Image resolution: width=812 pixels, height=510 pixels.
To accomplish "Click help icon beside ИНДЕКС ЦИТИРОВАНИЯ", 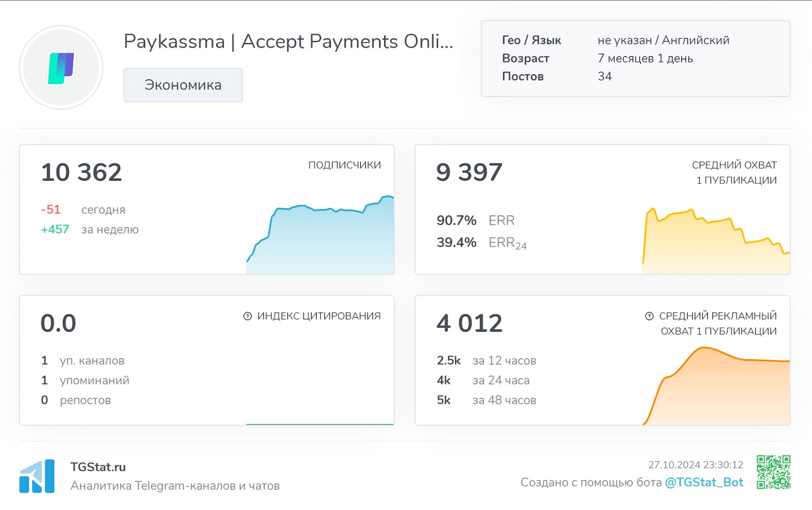I will coord(248,316).
